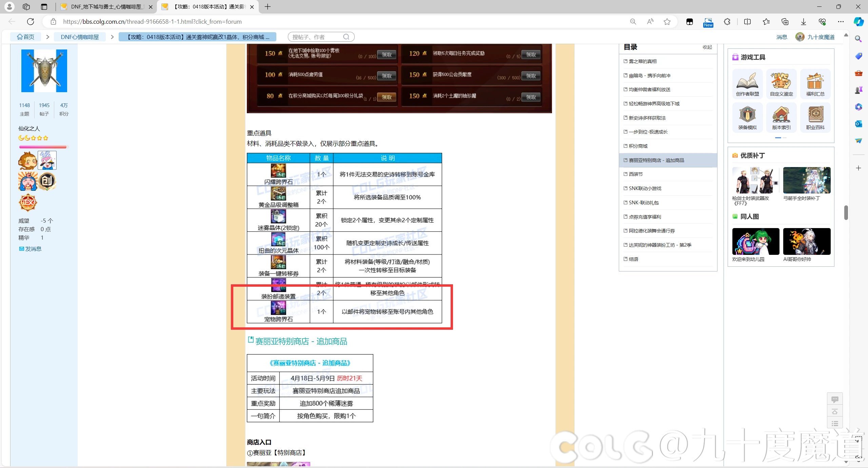Jump to 均衡仲裁者福利放送 in the 目录

pyautogui.click(x=649, y=89)
